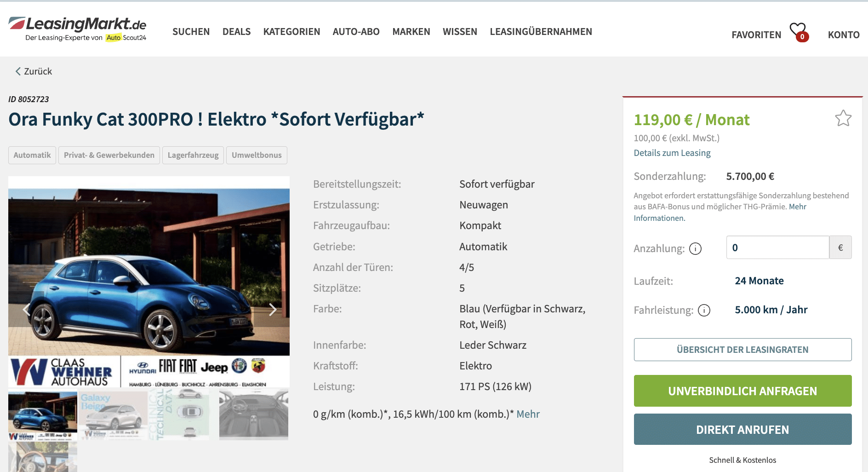Open the KATEGORIEN menu
Screen dimensions: 868x472
click(x=291, y=32)
